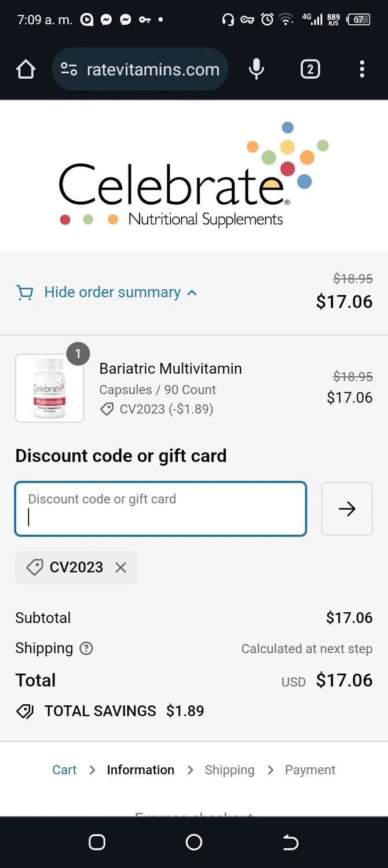The height and width of the screenshot is (868, 388).
Task: Select the Information breadcrumb step
Action: tap(141, 770)
